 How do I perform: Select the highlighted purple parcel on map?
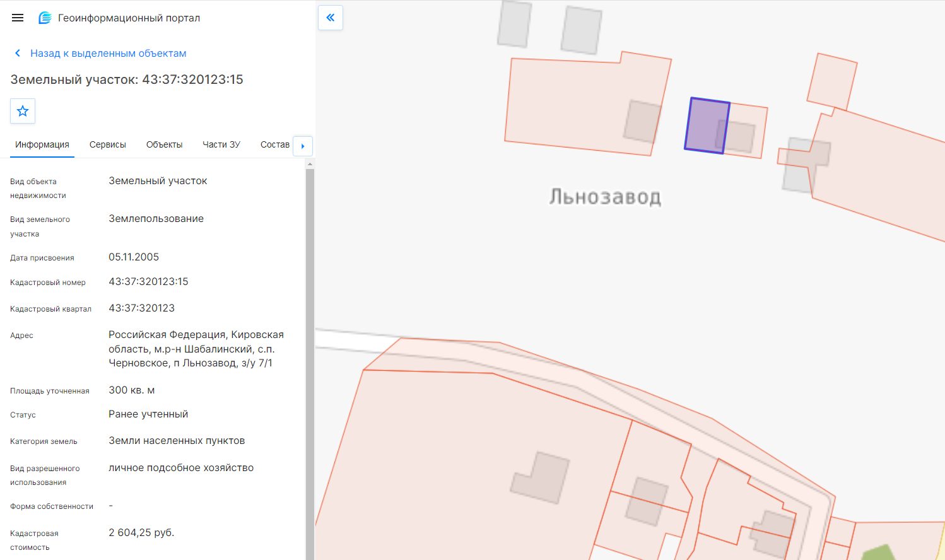[707, 125]
